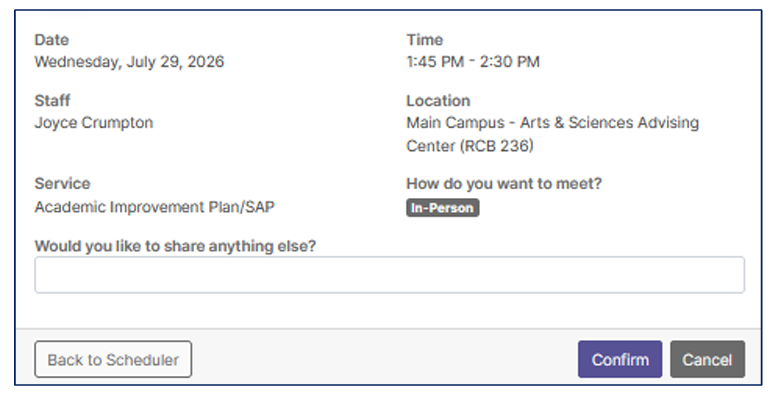Click staff name Joyce Crumpton
Screen dimensions: 775x402
pos(94,123)
